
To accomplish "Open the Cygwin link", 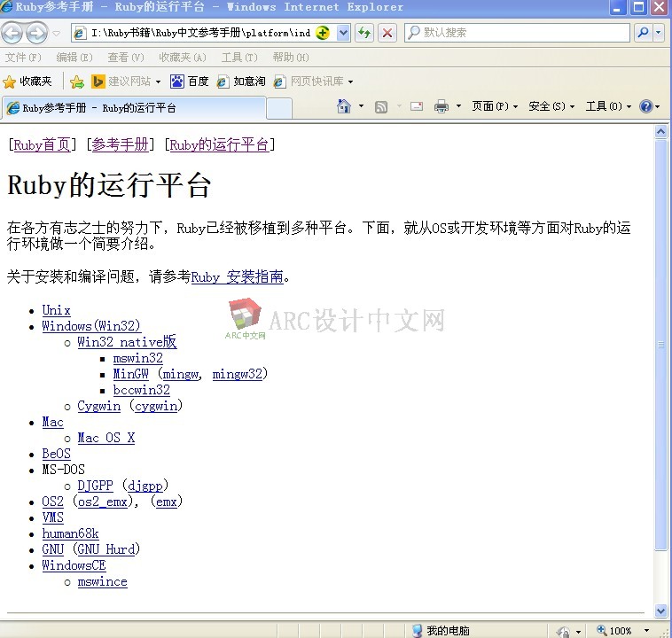I will [x=99, y=406].
